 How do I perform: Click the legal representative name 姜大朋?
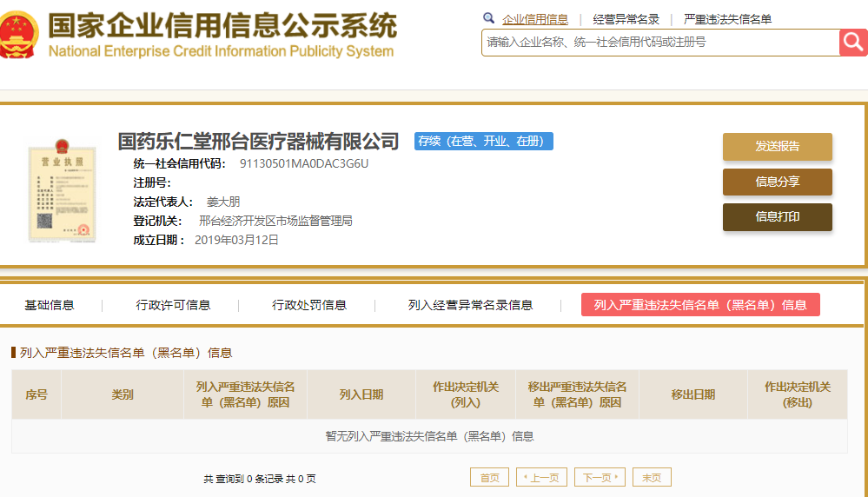coord(223,202)
